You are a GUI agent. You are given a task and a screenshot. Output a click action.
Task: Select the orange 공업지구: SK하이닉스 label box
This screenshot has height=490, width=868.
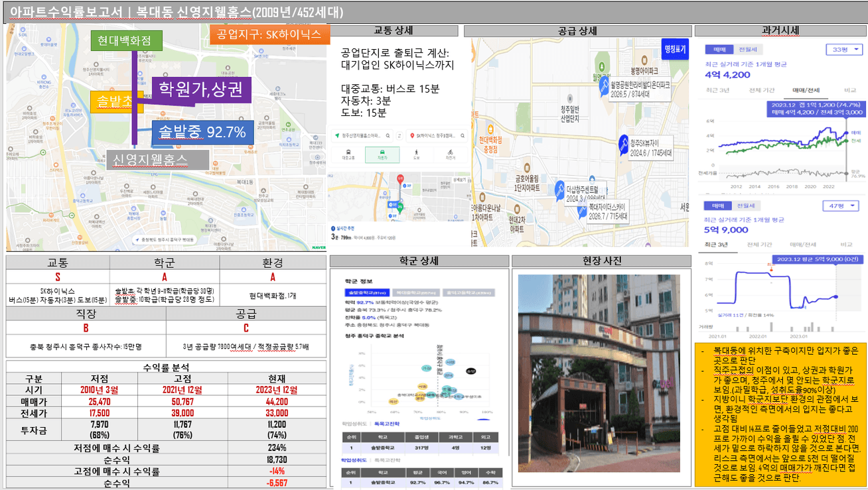[x=269, y=34]
